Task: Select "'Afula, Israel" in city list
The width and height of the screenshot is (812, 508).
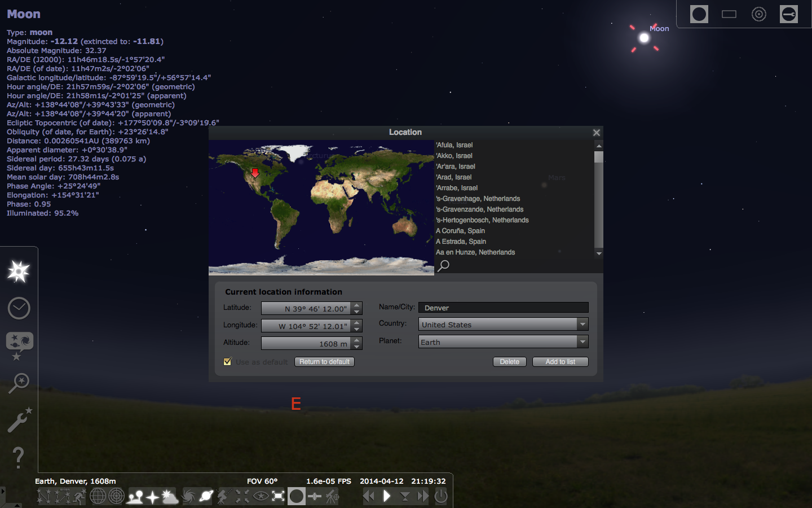Action: click(x=454, y=145)
